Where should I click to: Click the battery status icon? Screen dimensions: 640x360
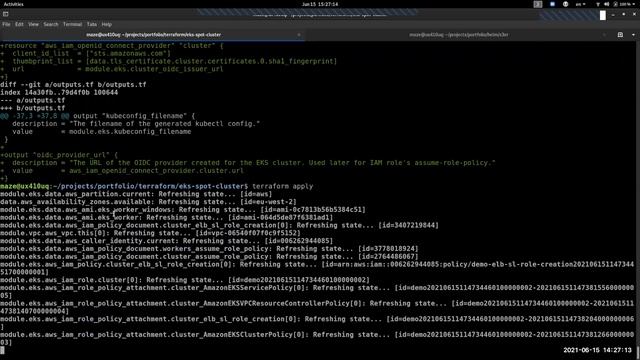tap(615, 4)
